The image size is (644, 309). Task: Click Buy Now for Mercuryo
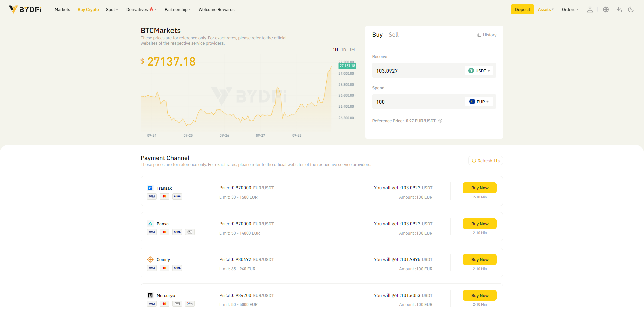pyautogui.click(x=480, y=295)
